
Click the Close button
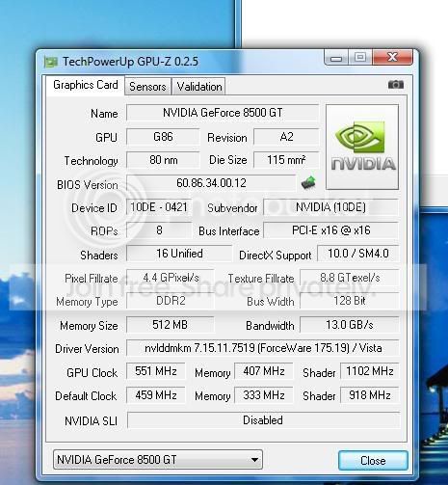click(x=373, y=460)
